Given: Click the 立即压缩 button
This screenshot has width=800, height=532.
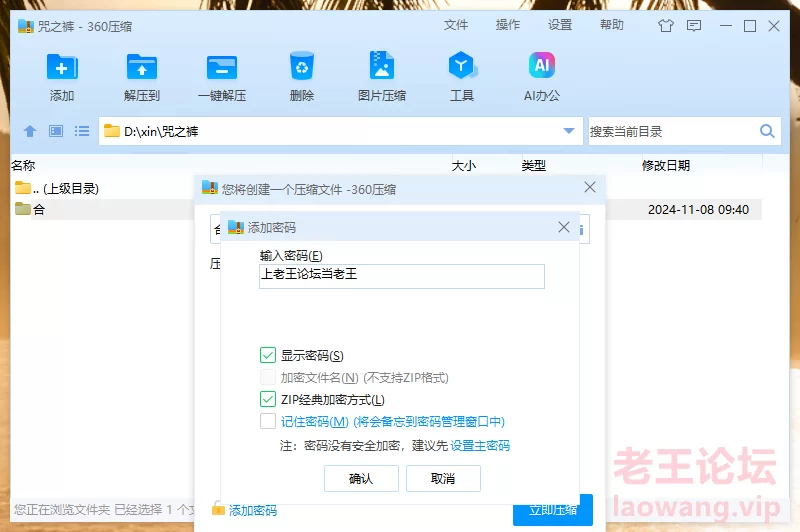Looking at the screenshot, I should [x=553, y=510].
